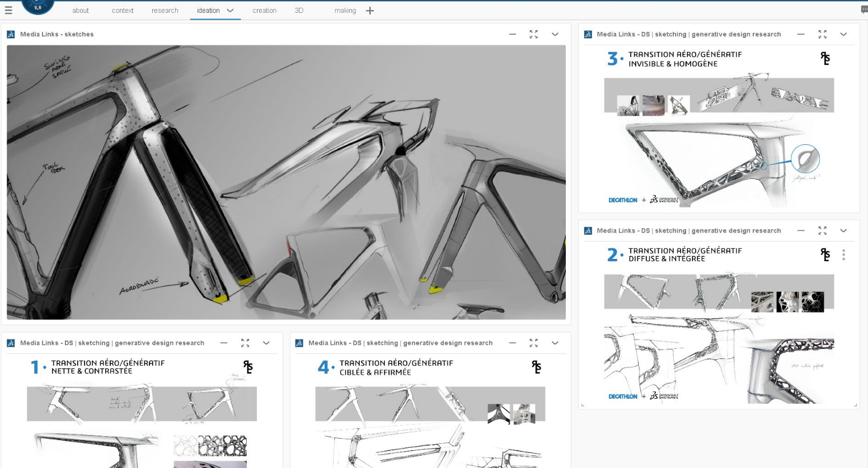The image size is (868, 468).
Task: Open the transition 3 widget chevron menu
Action: pyautogui.click(x=843, y=34)
